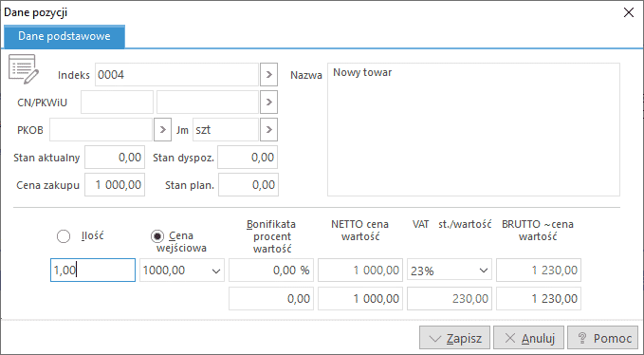644x355 pixels.
Task: Click the NETTO cena field in the upper row
Action: (360, 270)
